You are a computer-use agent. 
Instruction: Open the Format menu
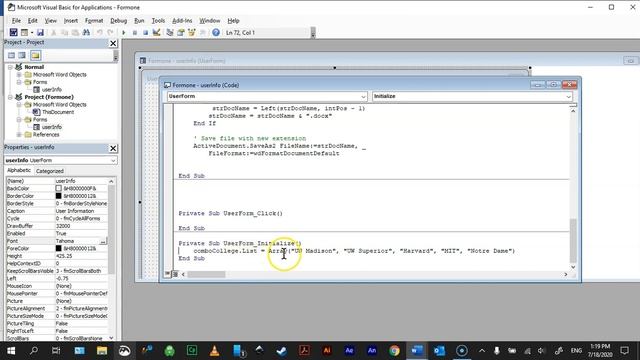94,20
